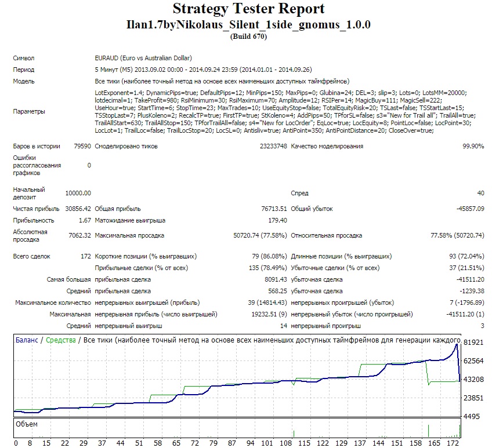Click the balance curve peak near trade 172
The height and width of the screenshot is (448, 492).
(x=457, y=344)
